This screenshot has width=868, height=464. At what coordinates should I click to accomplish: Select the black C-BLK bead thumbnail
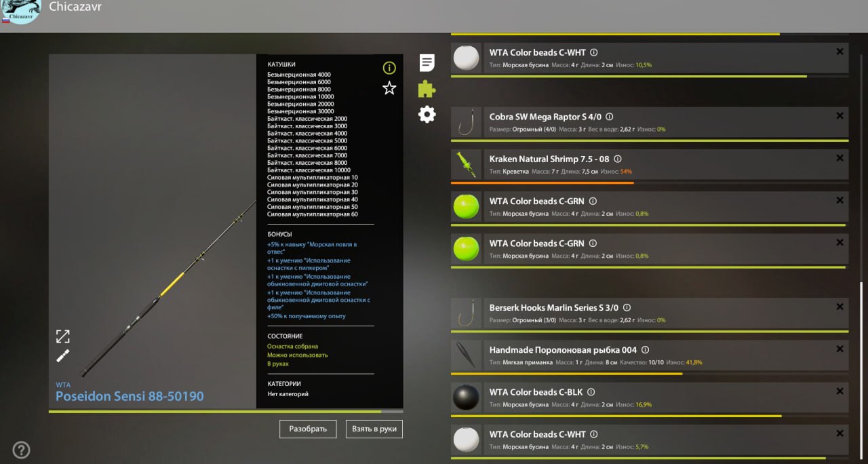click(x=466, y=398)
